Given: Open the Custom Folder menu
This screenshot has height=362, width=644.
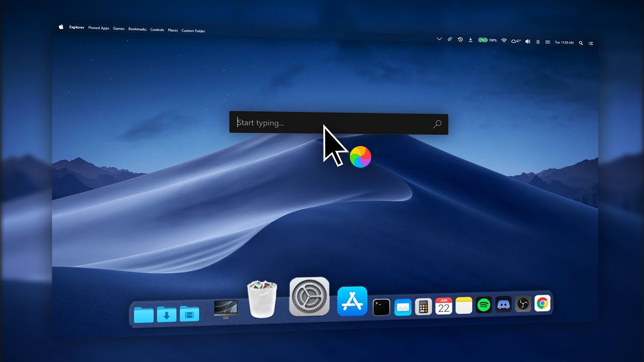Looking at the screenshot, I should (193, 31).
